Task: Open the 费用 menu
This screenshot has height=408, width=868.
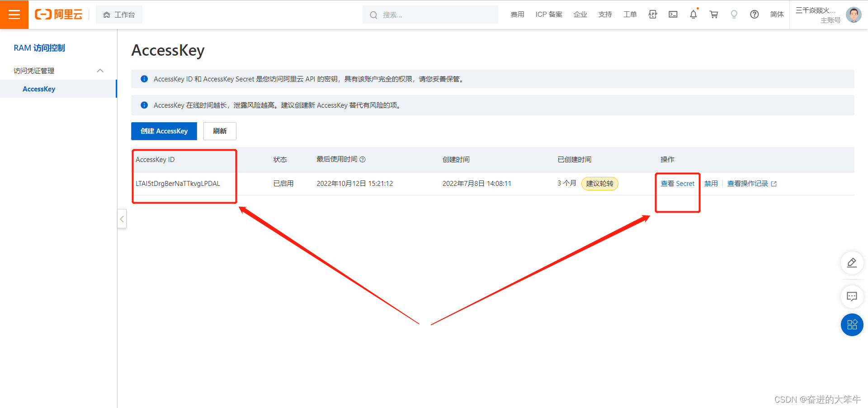Action: coord(517,14)
